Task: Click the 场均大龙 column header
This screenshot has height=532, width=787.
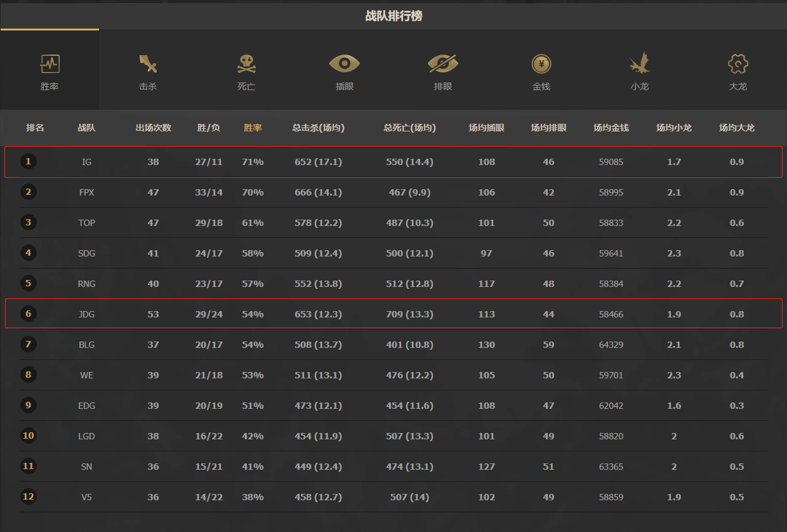Action: [737, 128]
